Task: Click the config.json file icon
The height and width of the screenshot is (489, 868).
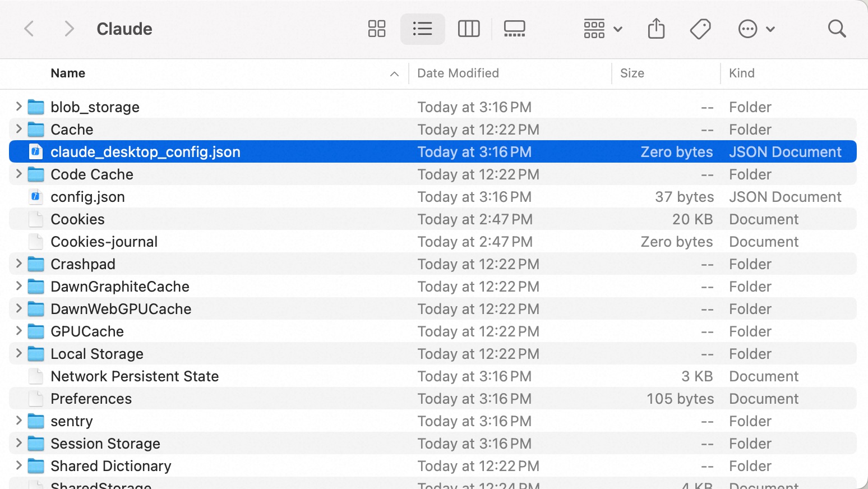Action: coord(36,196)
